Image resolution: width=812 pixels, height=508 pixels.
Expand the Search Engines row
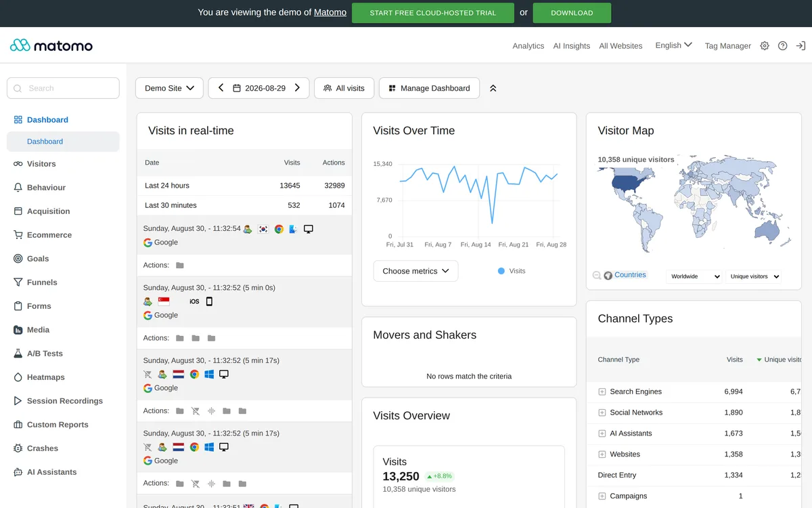coord(602,391)
